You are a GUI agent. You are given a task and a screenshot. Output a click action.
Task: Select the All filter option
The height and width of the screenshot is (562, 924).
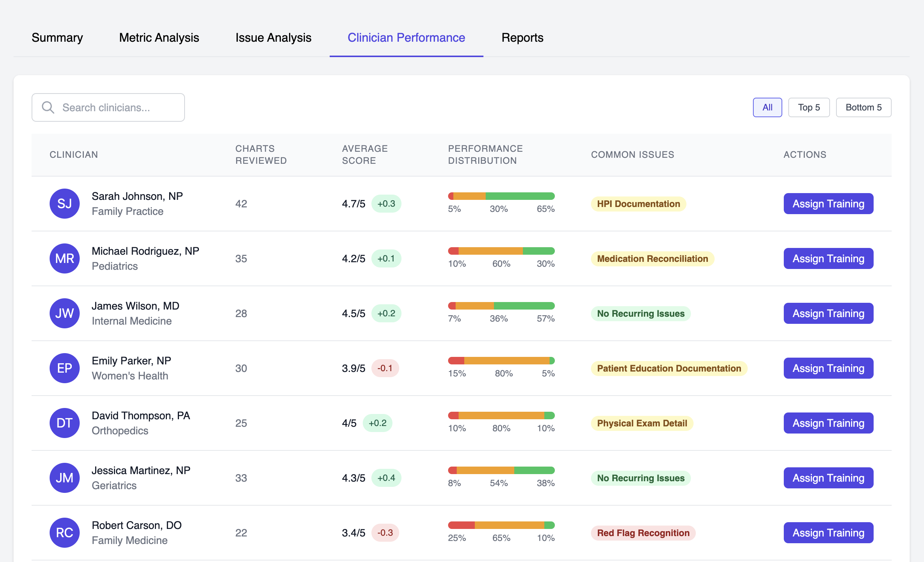coord(767,107)
